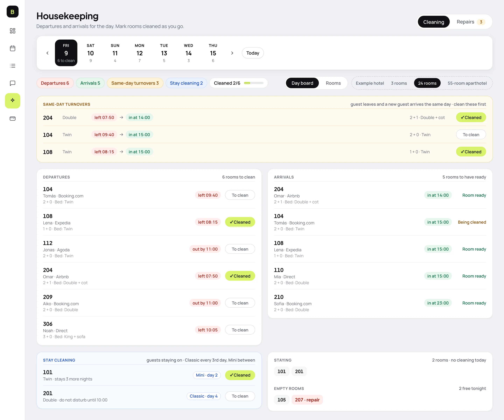Choose the 55-room aparthotel example
504x420 pixels.
click(x=467, y=83)
